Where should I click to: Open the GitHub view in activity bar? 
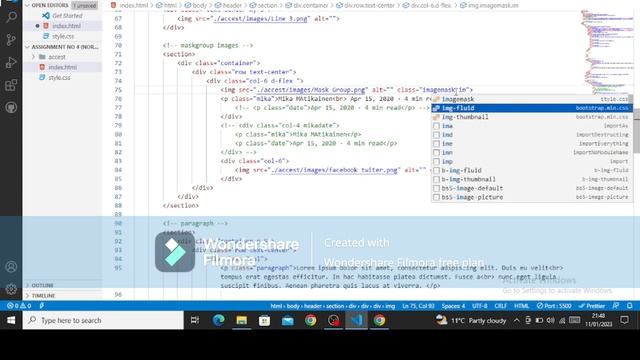pos(11,107)
